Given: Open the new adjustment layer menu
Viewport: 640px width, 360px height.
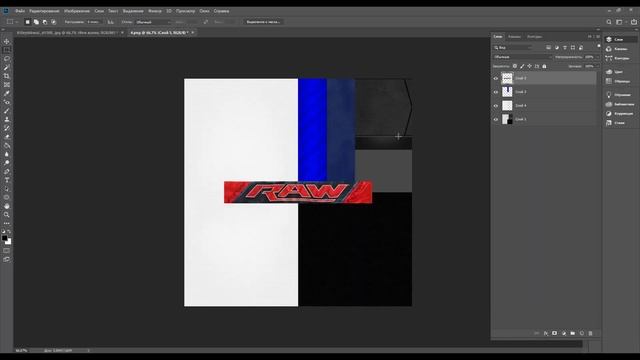Looking at the screenshot, I should [x=564, y=333].
